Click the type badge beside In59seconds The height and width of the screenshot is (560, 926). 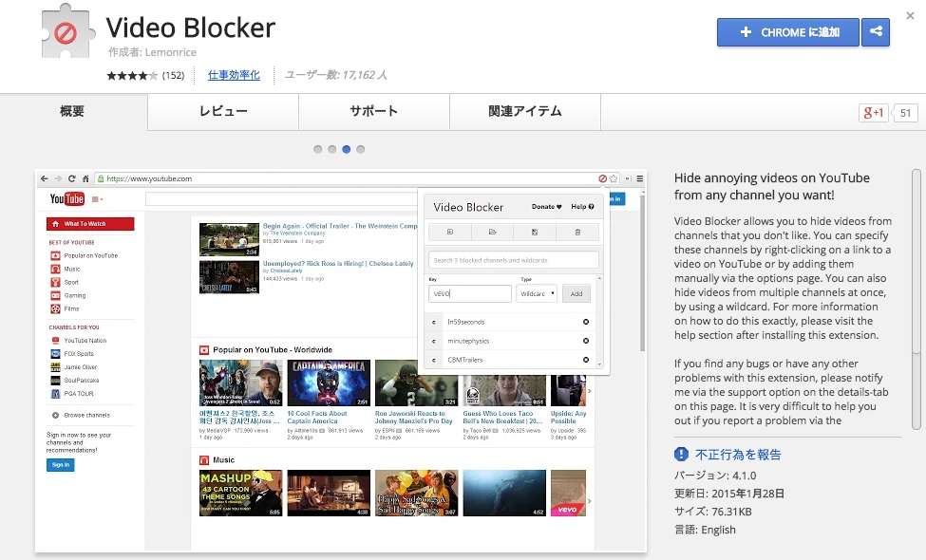tap(434, 322)
